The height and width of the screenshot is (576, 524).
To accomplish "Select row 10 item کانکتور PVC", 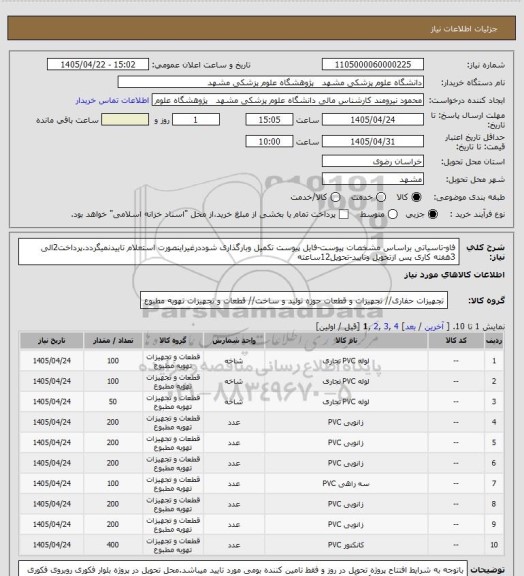I will pyautogui.click(x=346, y=545).
